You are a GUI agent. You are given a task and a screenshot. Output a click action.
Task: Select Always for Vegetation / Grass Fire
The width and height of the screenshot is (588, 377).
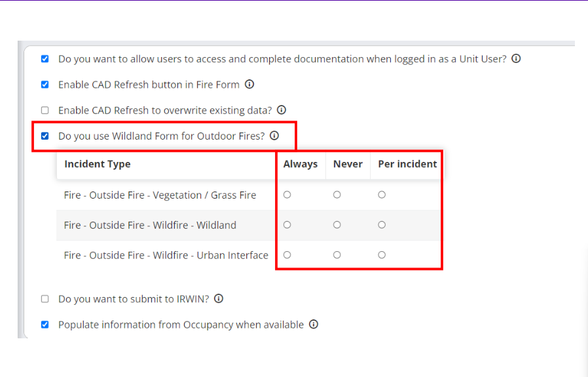tap(287, 195)
